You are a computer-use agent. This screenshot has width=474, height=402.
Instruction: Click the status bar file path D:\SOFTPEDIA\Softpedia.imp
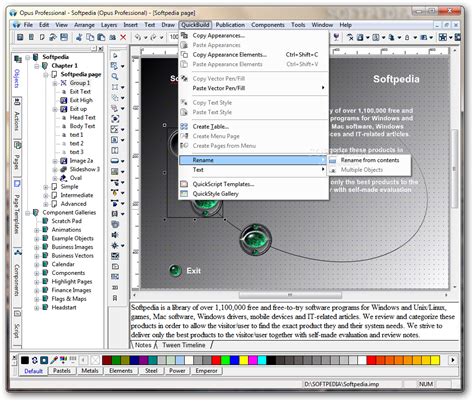click(x=341, y=384)
